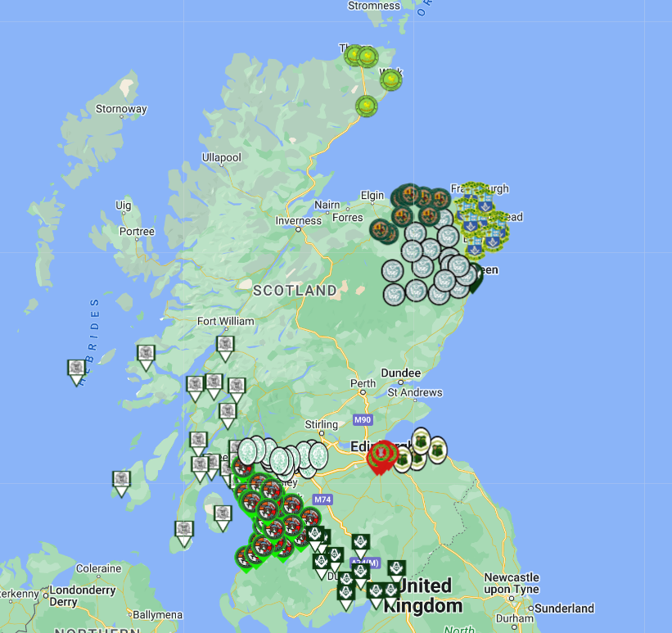Select the white square marker beside the HEBRIDES sea label
The width and height of the screenshot is (672, 633).
76,373
